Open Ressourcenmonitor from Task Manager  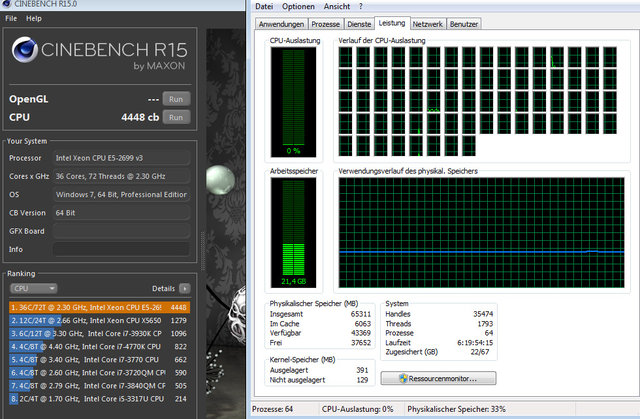pyautogui.click(x=438, y=378)
